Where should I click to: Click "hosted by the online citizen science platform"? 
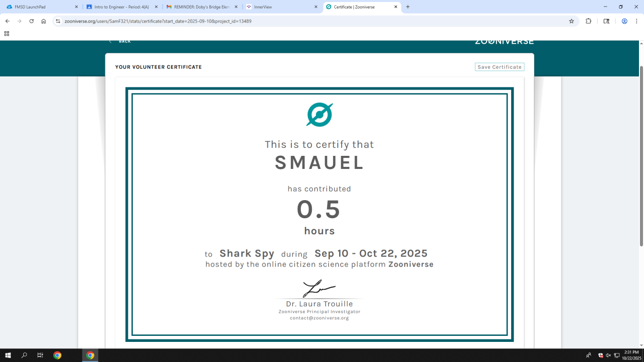coord(296,264)
